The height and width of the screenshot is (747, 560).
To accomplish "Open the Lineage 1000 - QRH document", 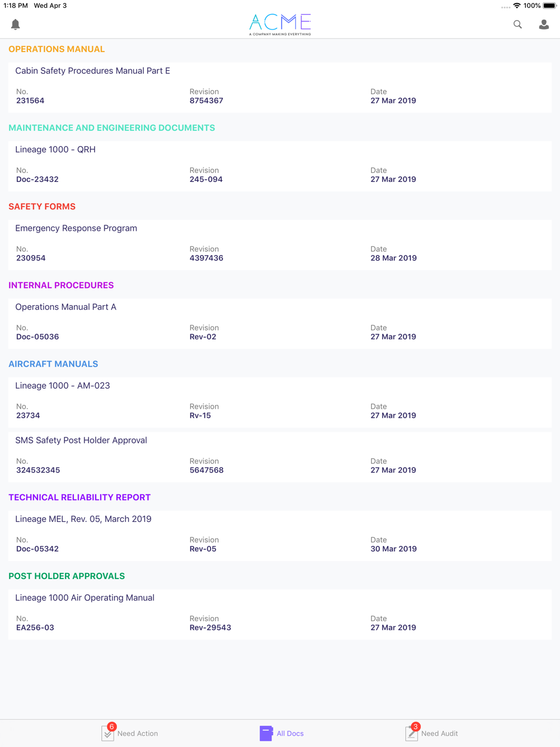I will [x=55, y=150].
